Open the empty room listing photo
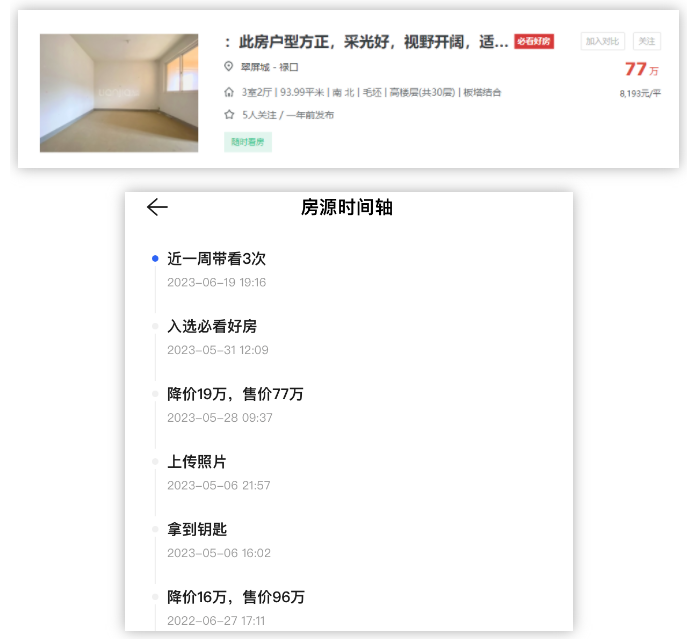This screenshot has width=691, height=639. coord(119,93)
